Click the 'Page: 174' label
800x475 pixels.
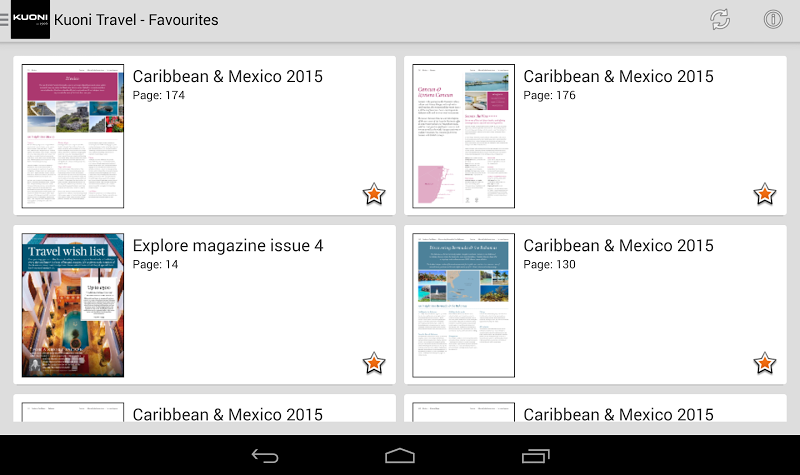[x=159, y=95]
